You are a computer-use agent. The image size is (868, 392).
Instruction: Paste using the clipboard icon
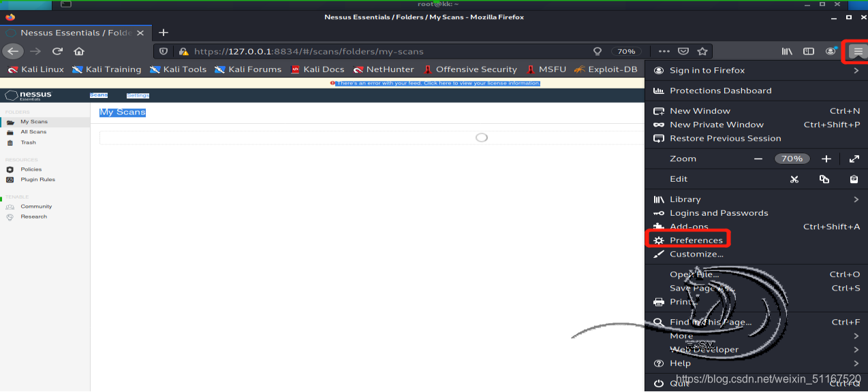click(x=854, y=179)
